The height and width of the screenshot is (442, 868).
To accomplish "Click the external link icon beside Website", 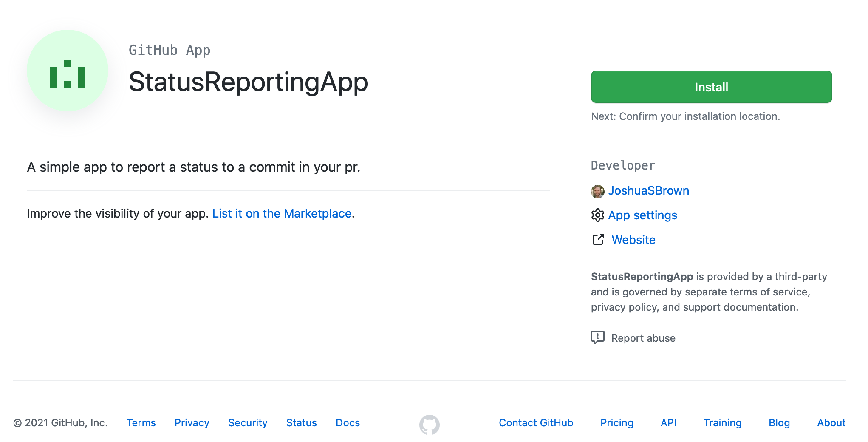I will click(x=598, y=240).
